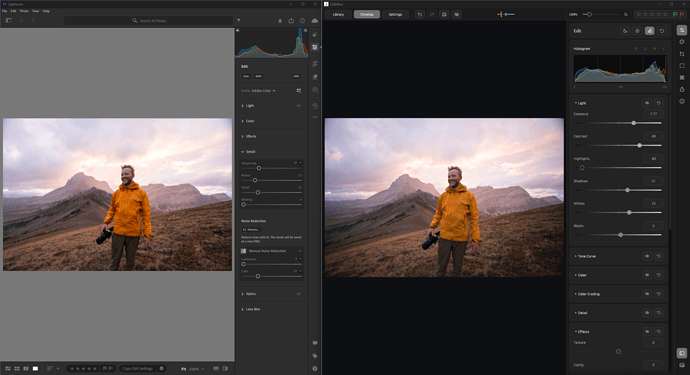Select the healing eraser tool in Lightroom sidebar

coord(315,77)
